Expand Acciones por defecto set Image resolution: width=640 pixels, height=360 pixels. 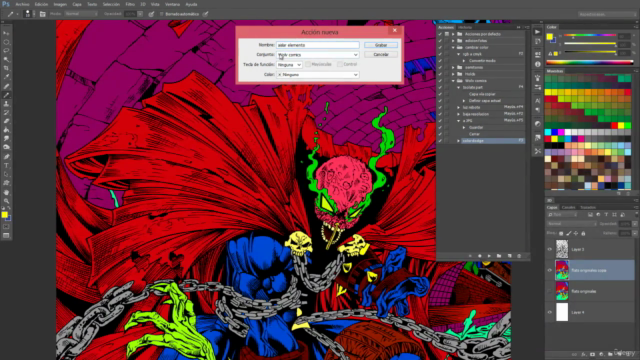453,34
